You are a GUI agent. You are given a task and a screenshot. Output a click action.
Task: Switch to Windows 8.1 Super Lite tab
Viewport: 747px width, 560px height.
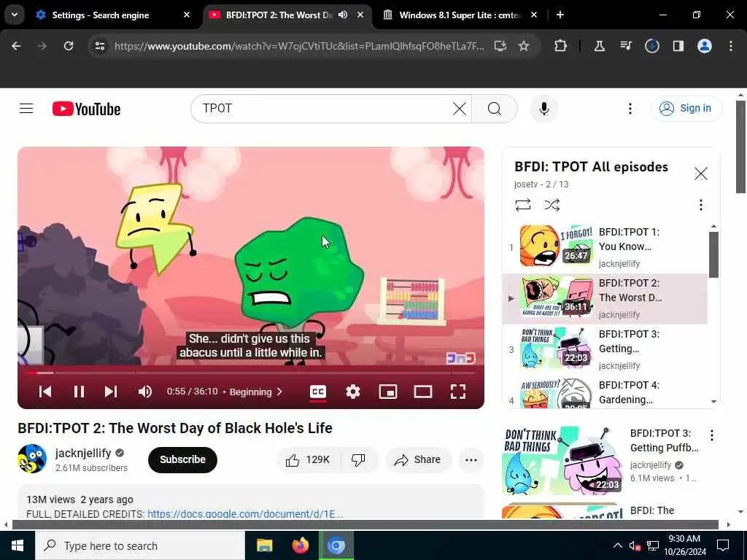[460, 15]
